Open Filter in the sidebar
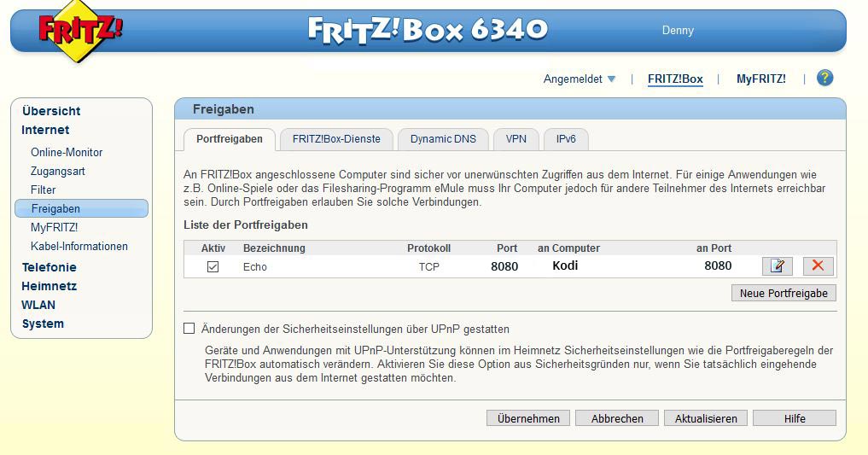The width and height of the screenshot is (868, 455). (x=44, y=190)
